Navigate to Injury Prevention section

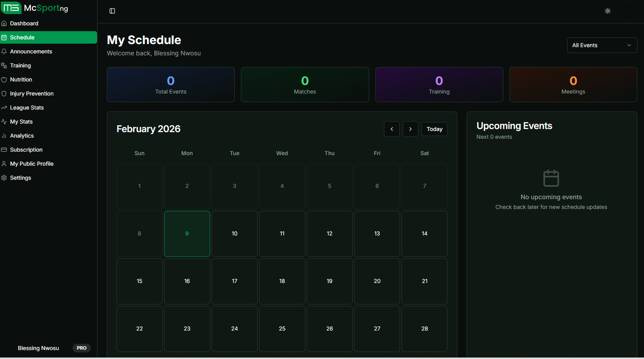32,93
